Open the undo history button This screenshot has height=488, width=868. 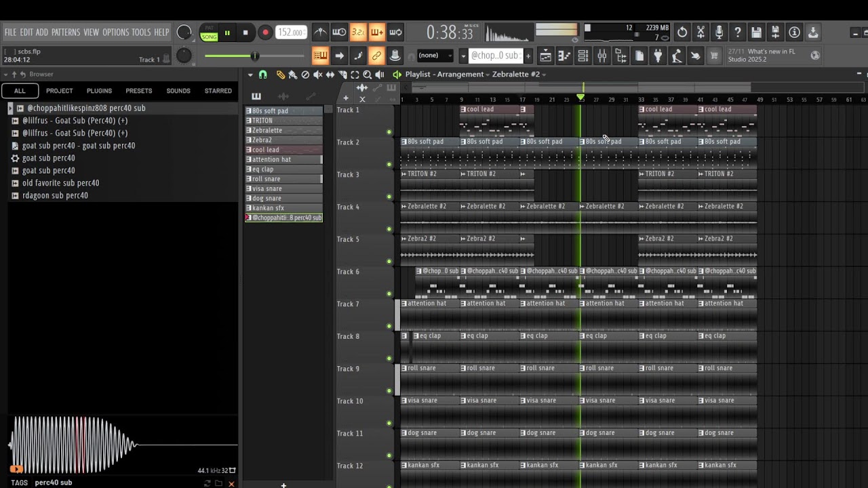(682, 32)
